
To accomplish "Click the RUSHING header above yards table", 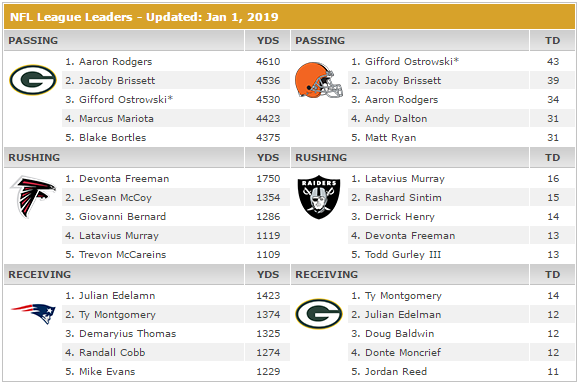I will pyautogui.click(x=34, y=158).
